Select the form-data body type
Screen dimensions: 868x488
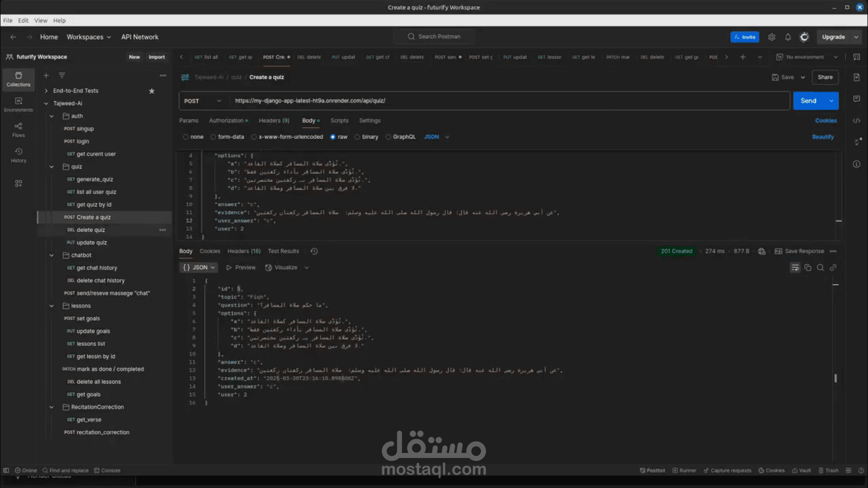(x=214, y=137)
